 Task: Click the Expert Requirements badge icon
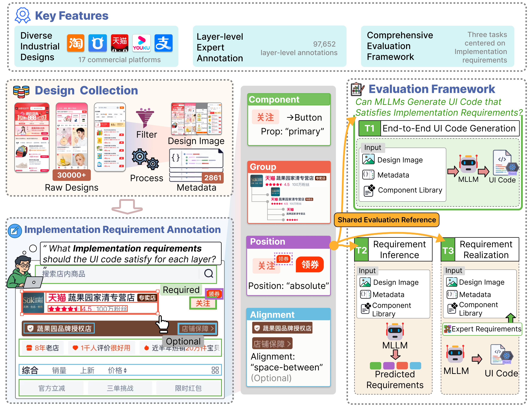pos(447,329)
